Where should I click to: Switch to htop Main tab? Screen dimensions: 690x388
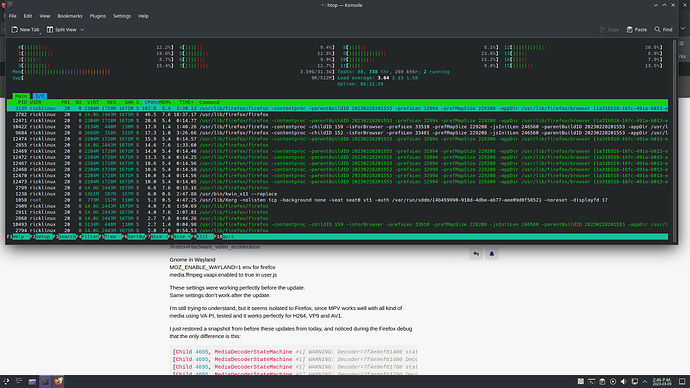[x=21, y=96]
